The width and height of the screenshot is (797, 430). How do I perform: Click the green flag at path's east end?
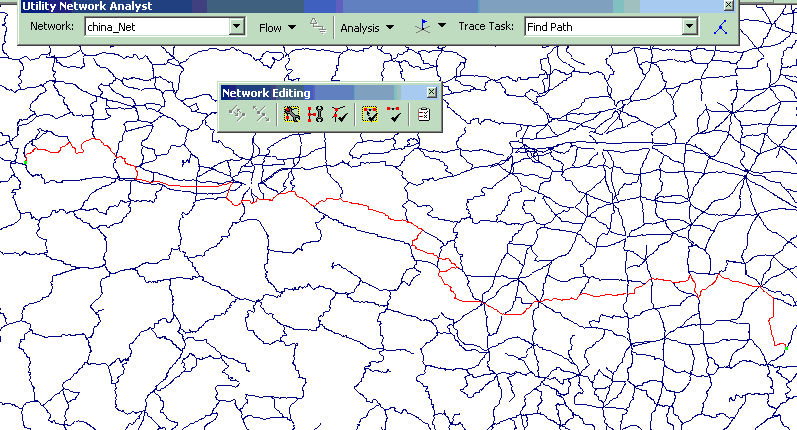click(x=786, y=348)
